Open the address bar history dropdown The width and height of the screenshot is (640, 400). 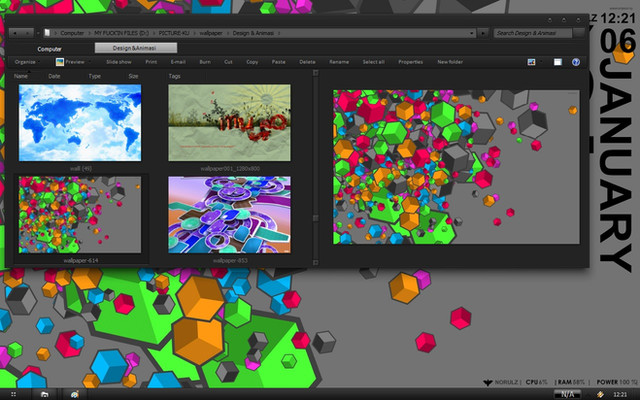click(x=471, y=33)
